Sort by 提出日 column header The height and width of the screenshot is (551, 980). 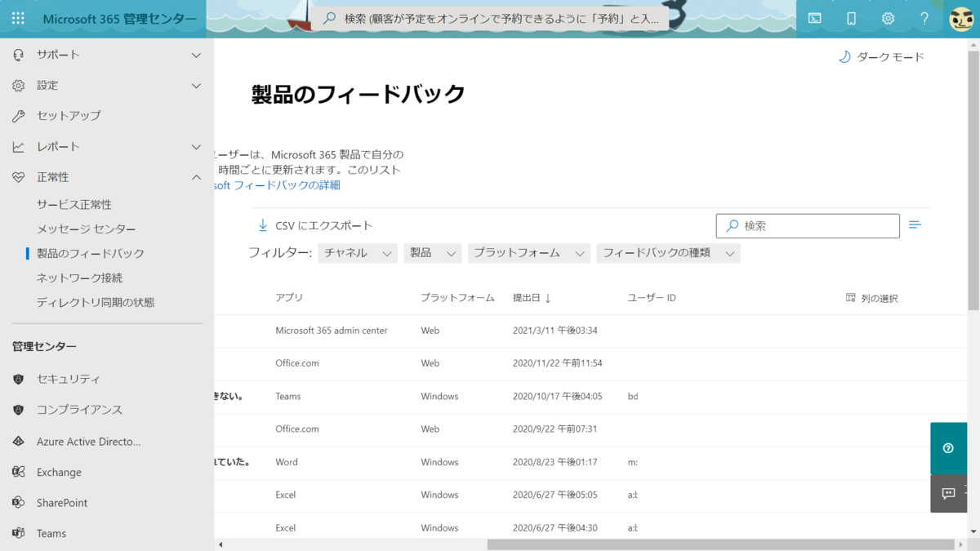(532, 298)
